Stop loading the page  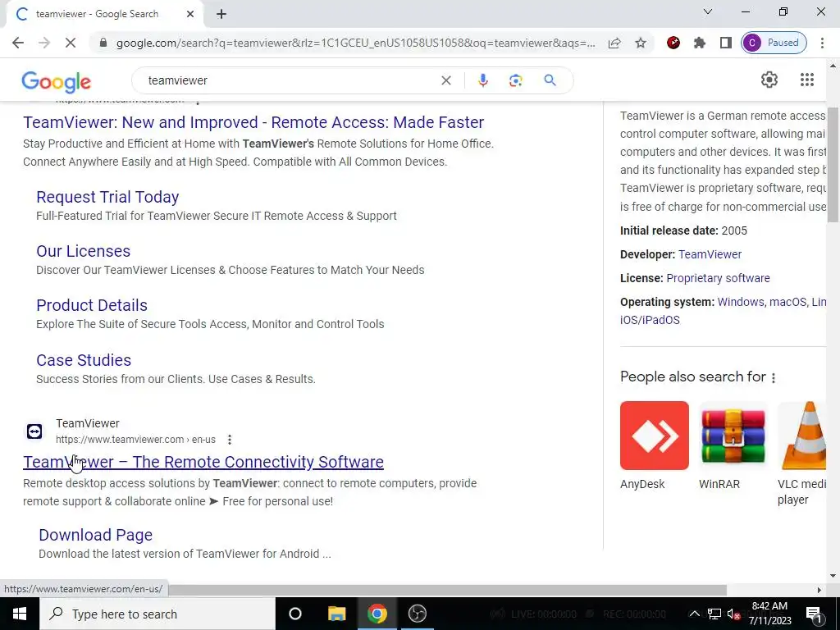coord(71,43)
